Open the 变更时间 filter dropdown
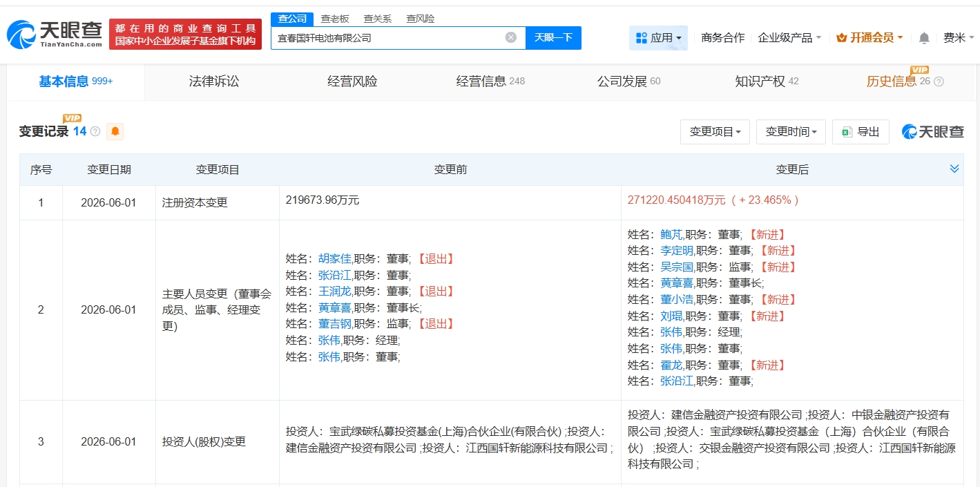 [x=791, y=132]
